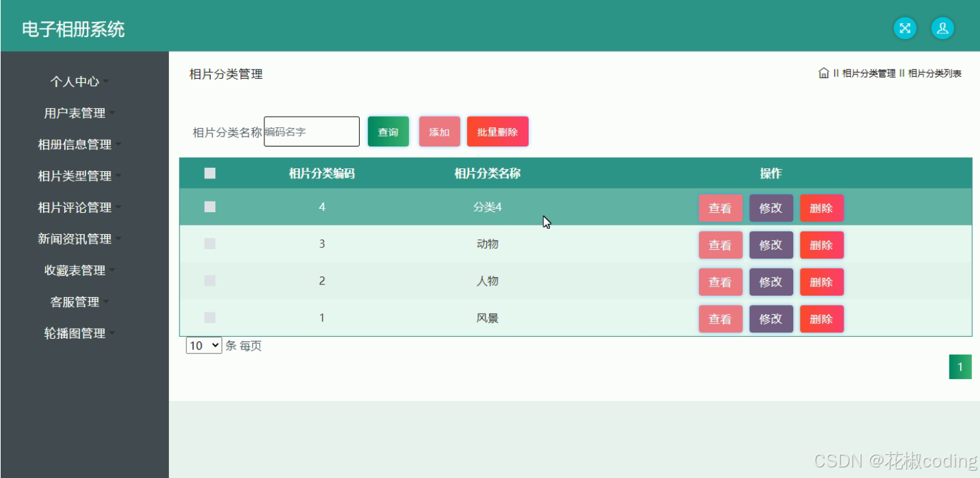Expand the 收藏表管理 sidebar menu
Image resolution: width=980 pixels, height=478 pixels.
point(79,270)
